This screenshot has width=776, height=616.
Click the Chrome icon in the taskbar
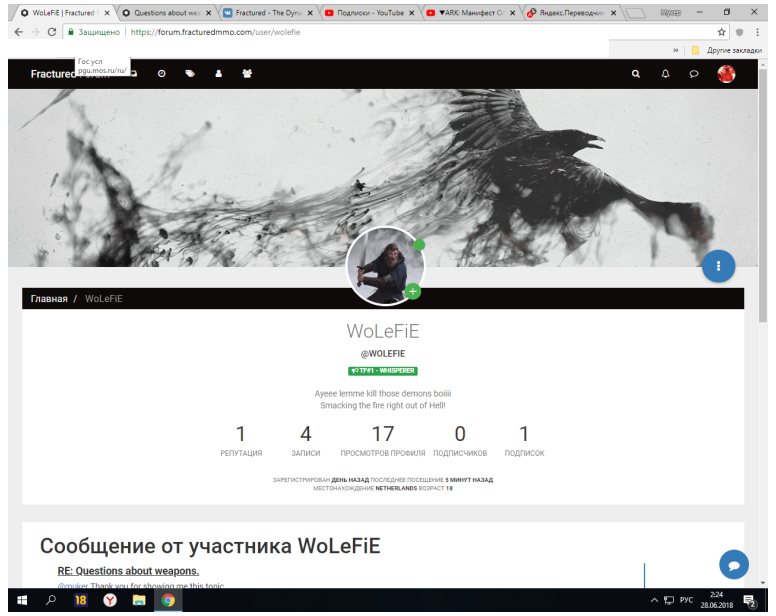(168, 600)
